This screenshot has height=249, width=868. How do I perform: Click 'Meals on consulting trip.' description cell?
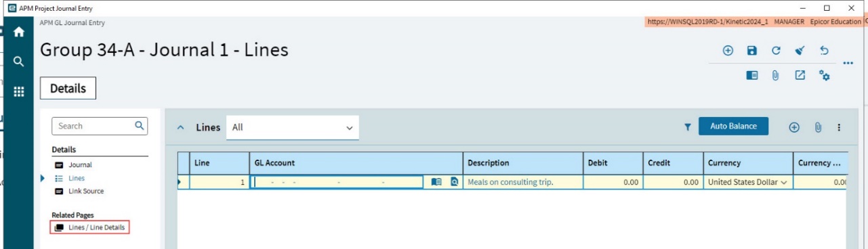[523, 182]
